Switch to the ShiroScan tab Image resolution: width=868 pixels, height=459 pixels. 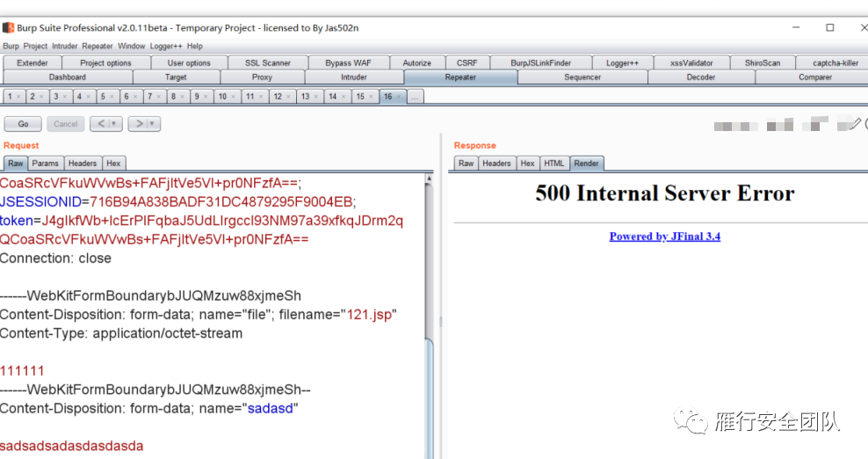[763, 62]
